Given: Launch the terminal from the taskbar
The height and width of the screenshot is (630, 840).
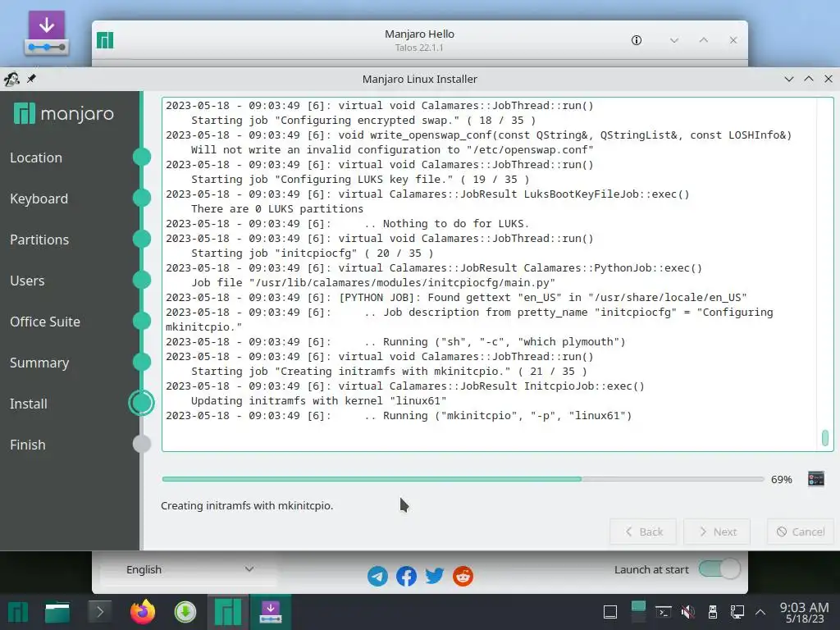Looking at the screenshot, I should pyautogui.click(x=99, y=612).
